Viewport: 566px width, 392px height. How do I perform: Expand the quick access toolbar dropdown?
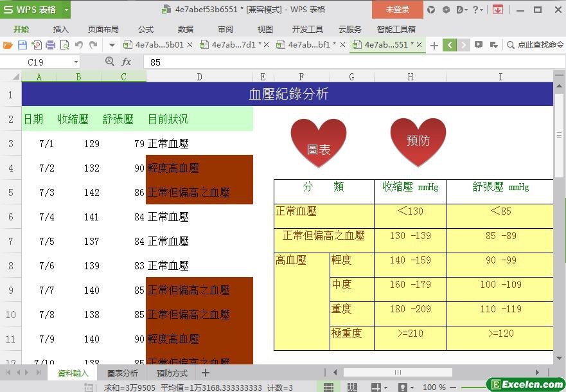coord(112,45)
